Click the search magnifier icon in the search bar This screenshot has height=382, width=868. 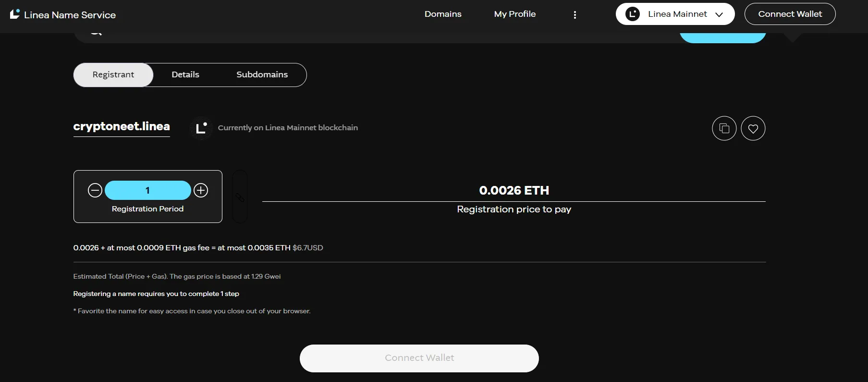[x=96, y=33]
